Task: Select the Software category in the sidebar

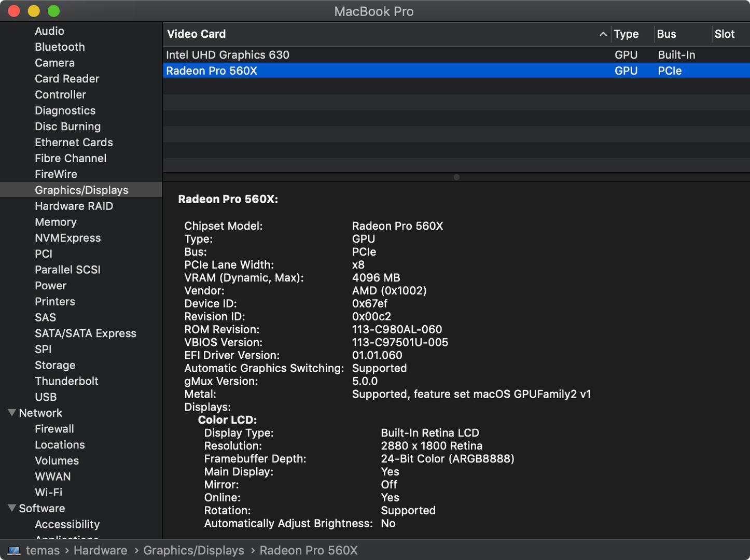Action: pos(42,509)
